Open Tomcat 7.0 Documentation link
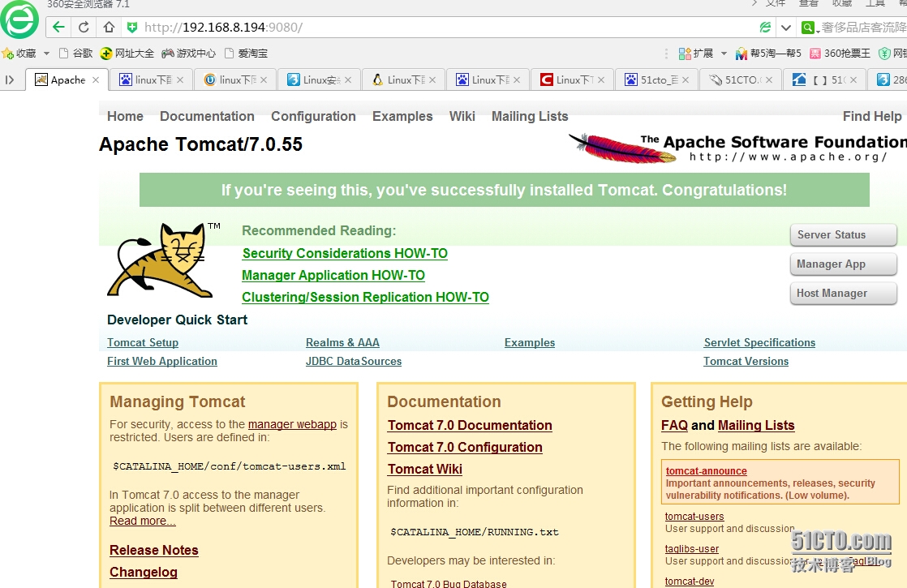The image size is (907, 588). coord(470,426)
